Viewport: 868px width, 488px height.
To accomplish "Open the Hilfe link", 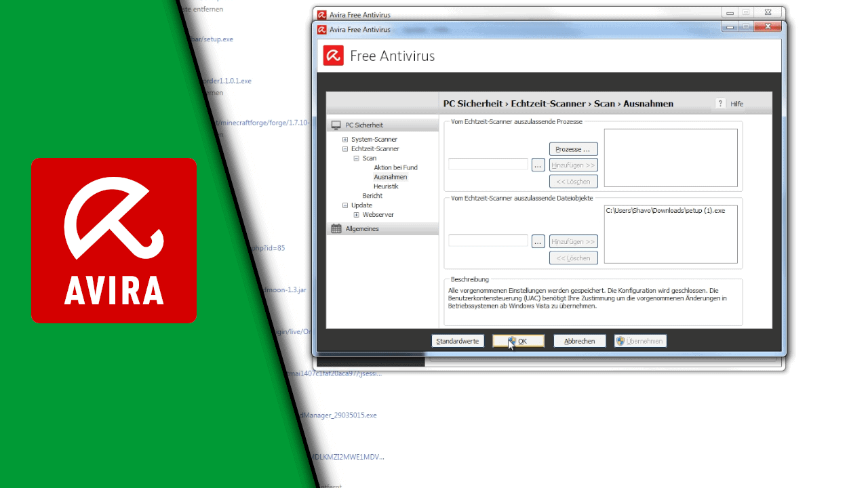I will click(736, 104).
